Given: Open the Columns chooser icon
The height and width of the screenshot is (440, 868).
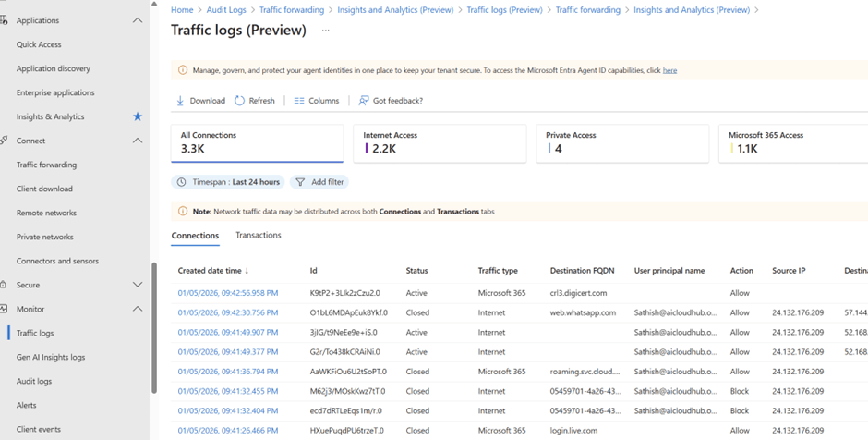Looking at the screenshot, I should click(x=299, y=101).
